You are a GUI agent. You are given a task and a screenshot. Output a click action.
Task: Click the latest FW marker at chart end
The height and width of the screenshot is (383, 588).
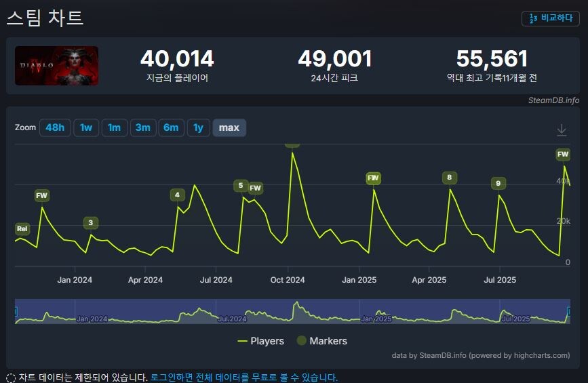pos(563,155)
